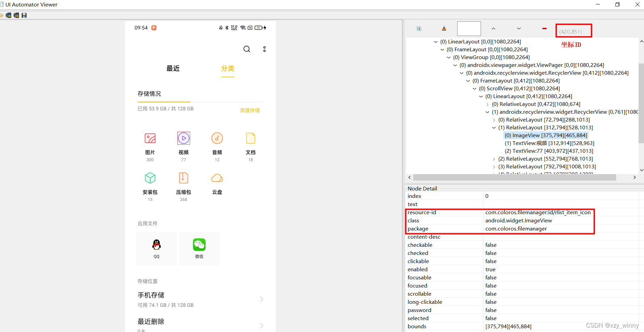
Task: Select the 视频 category icon
Action: coord(183,138)
